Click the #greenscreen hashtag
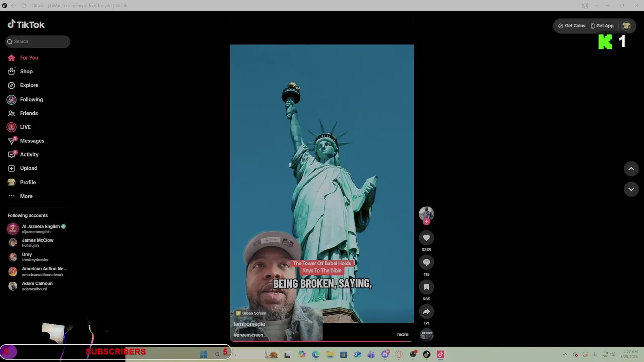This screenshot has height=362, width=644. click(x=250, y=335)
